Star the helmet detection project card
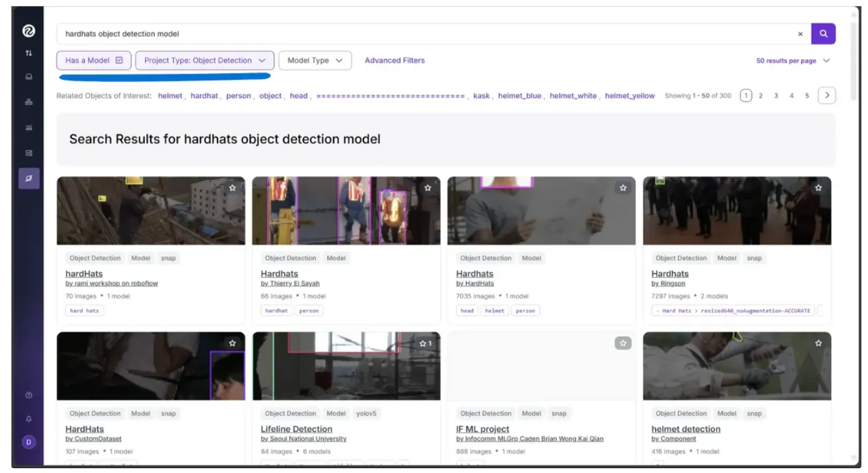The width and height of the screenshot is (868, 473). pos(818,343)
